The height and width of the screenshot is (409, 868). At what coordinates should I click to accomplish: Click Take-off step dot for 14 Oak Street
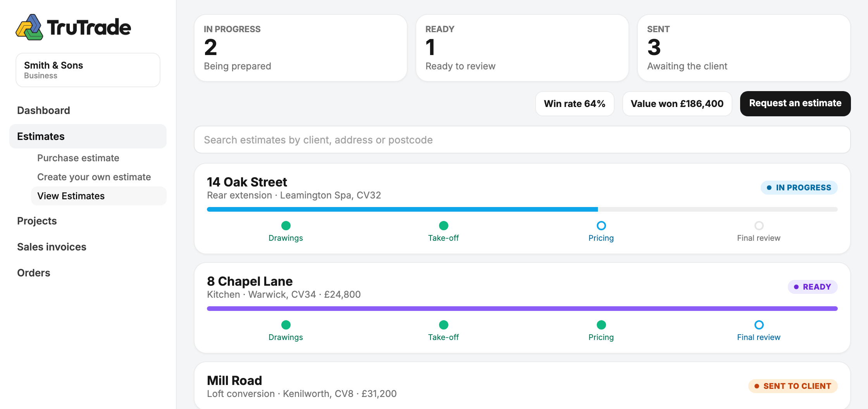pyautogui.click(x=444, y=226)
